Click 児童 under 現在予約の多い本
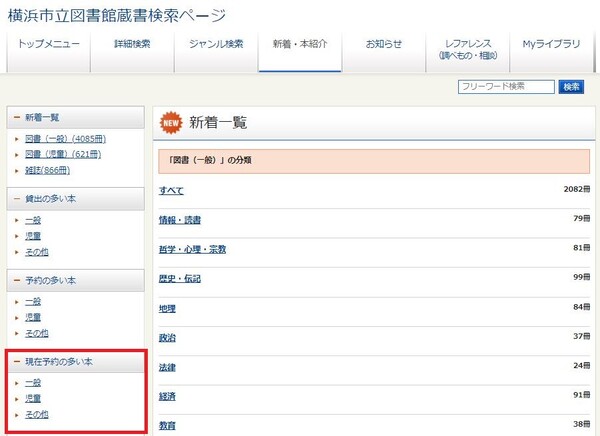This screenshot has height=436, width=600. (33, 398)
